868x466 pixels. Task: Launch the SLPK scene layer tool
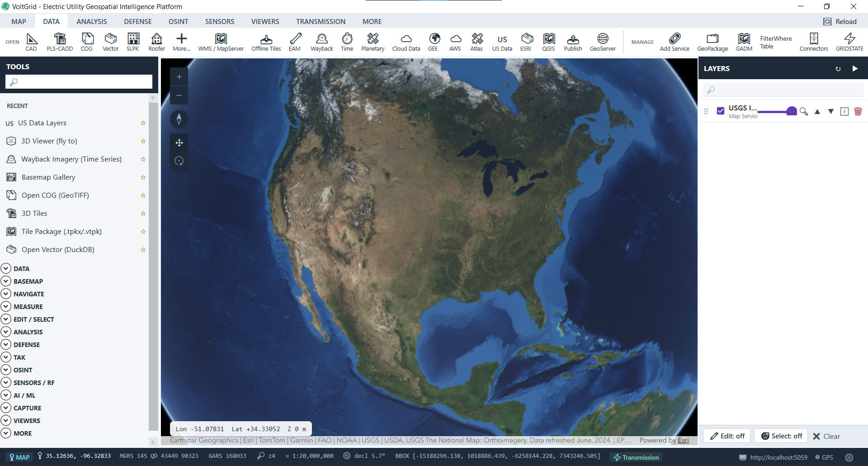tap(133, 42)
